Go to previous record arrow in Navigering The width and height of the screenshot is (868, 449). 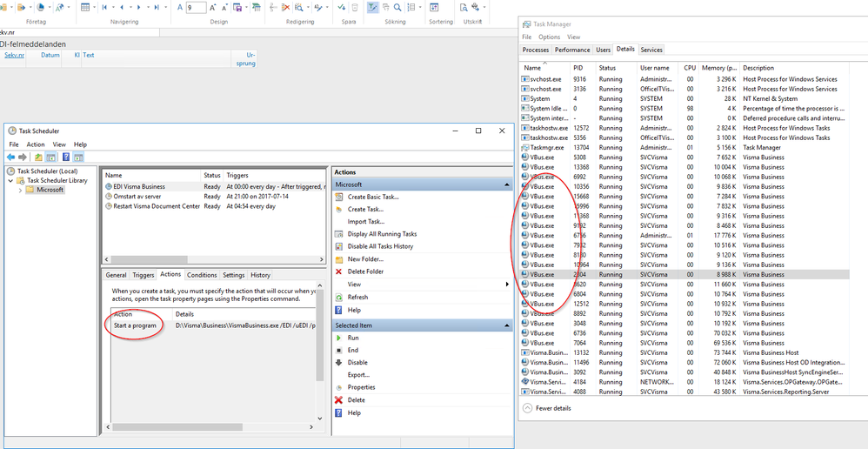pyautogui.click(x=122, y=7)
